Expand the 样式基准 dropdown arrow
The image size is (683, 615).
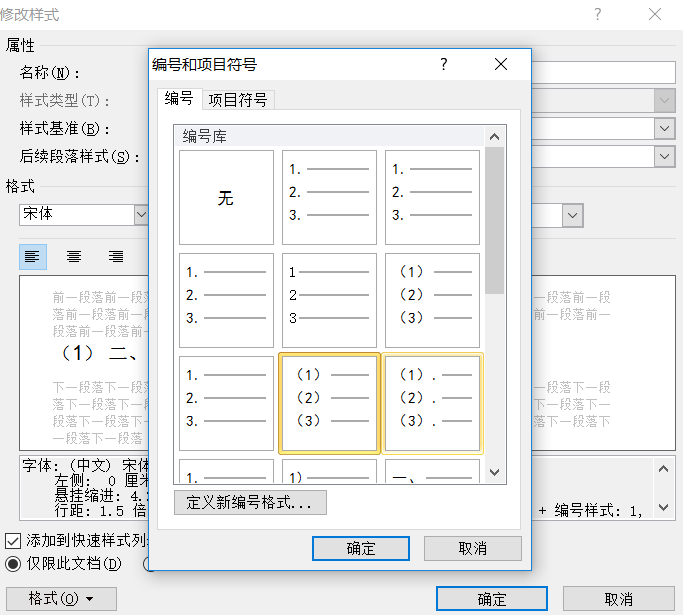coord(665,128)
